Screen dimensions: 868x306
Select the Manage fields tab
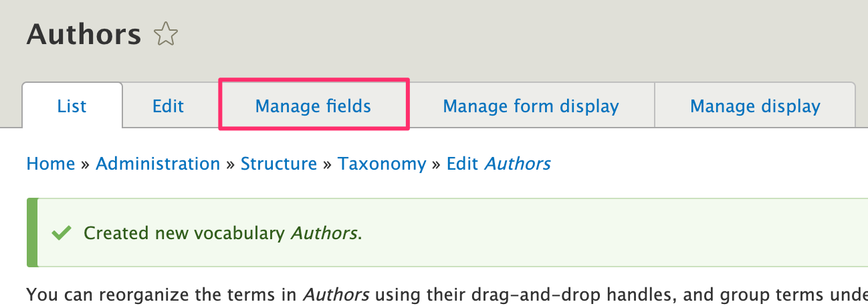(313, 106)
